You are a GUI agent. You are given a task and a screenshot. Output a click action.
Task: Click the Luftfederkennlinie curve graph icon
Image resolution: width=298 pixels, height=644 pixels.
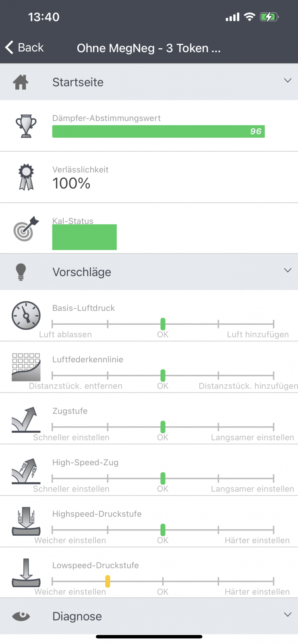coord(26,367)
